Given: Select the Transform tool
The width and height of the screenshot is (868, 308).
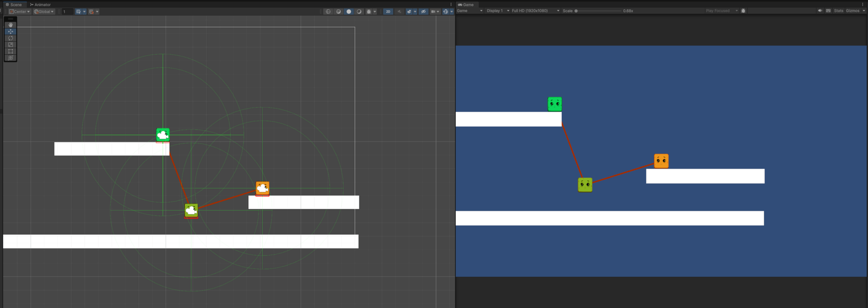Looking at the screenshot, I should [10, 58].
